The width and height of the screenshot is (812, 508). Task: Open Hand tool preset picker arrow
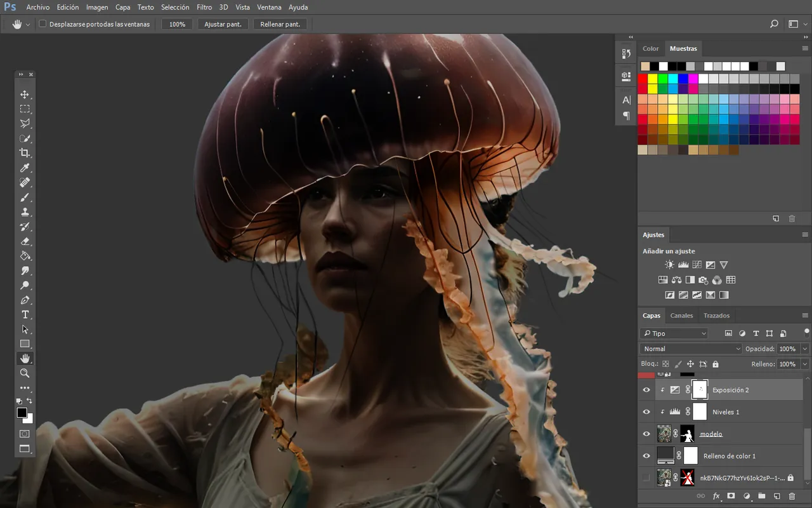point(28,24)
